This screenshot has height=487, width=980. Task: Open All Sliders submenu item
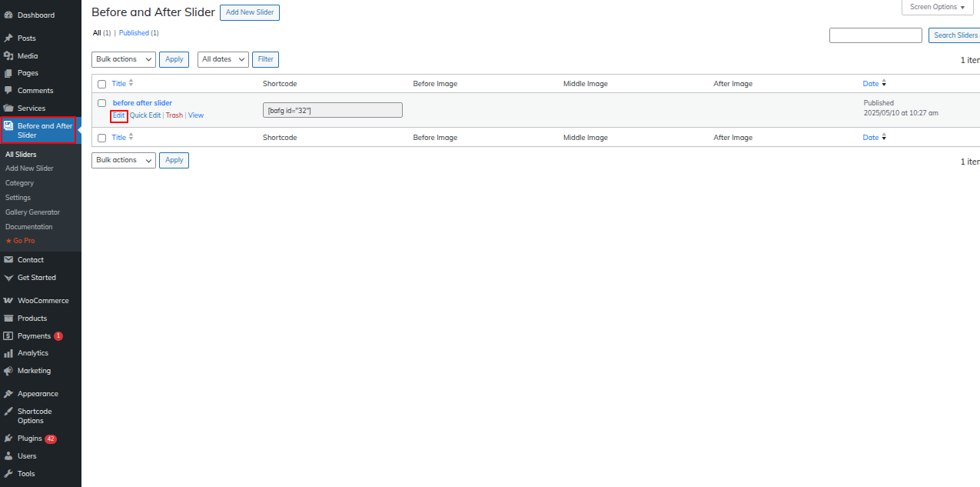(21, 155)
